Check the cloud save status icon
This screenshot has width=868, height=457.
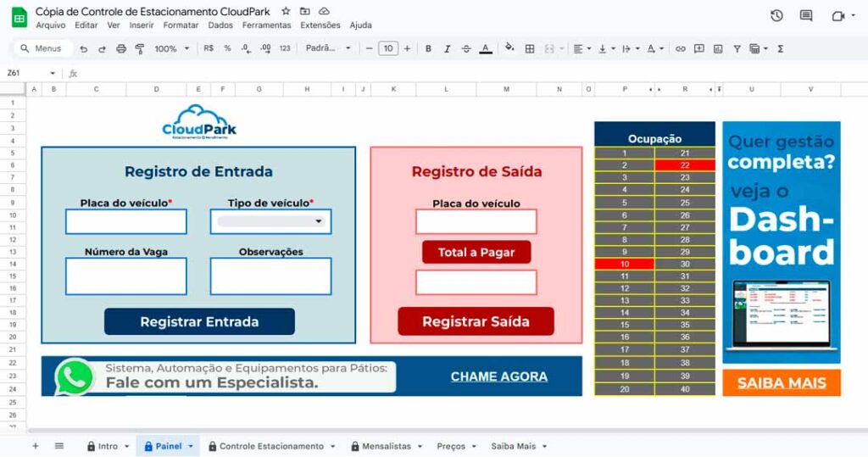point(325,11)
